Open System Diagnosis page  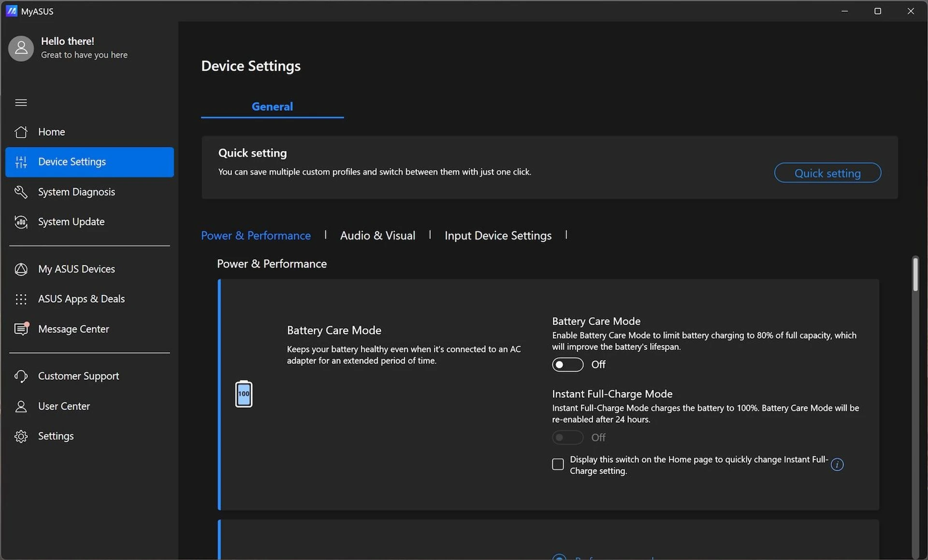(89, 192)
